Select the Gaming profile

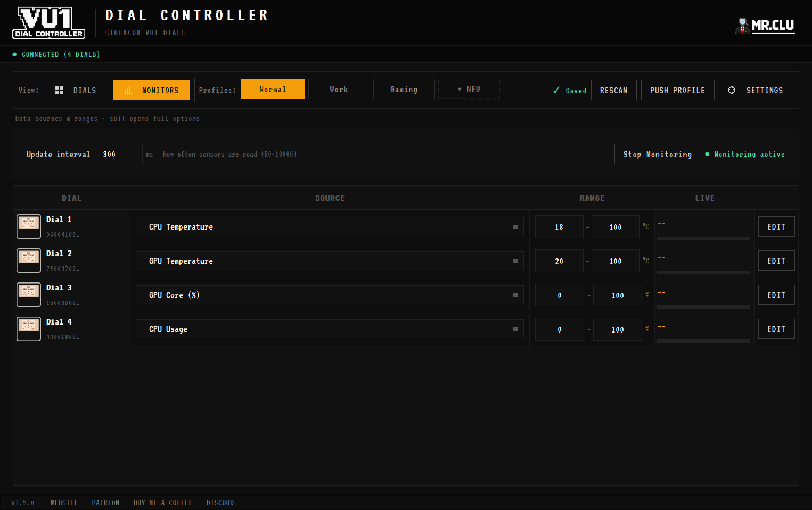pyautogui.click(x=404, y=89)
